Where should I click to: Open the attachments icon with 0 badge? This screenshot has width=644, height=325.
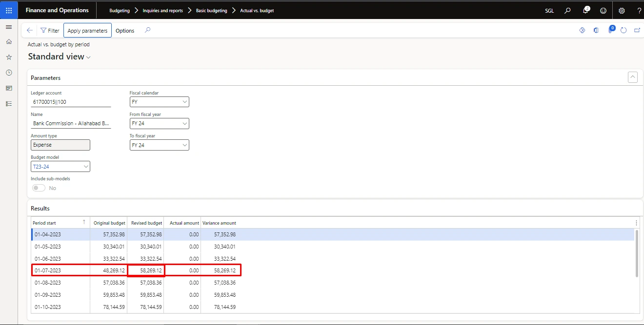[x=610, y=30]
